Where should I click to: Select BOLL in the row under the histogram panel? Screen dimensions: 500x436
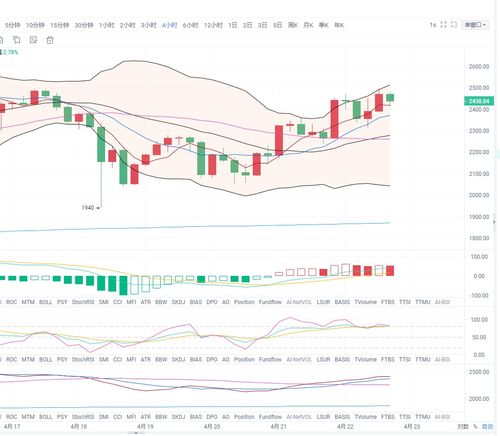click(46, 302)
